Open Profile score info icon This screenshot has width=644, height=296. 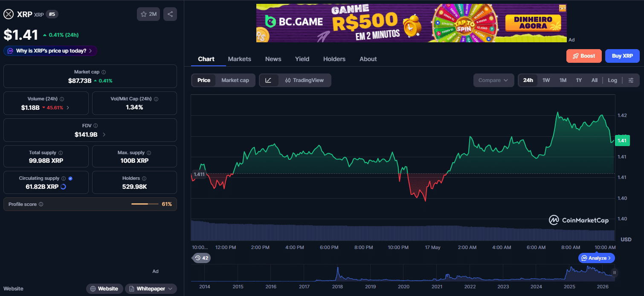(x=41, y=205)
